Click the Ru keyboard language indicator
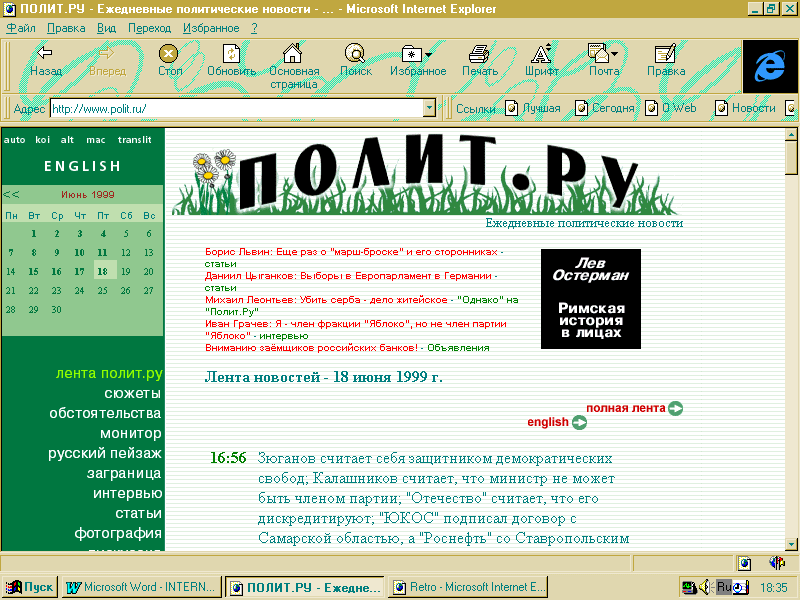The image size is (800, 600). 723,587
